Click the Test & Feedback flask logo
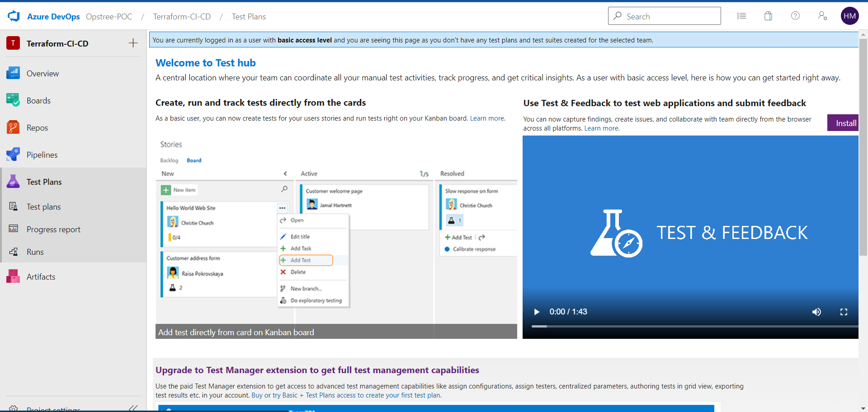The image size is (868, 412). tap(616, 233)
